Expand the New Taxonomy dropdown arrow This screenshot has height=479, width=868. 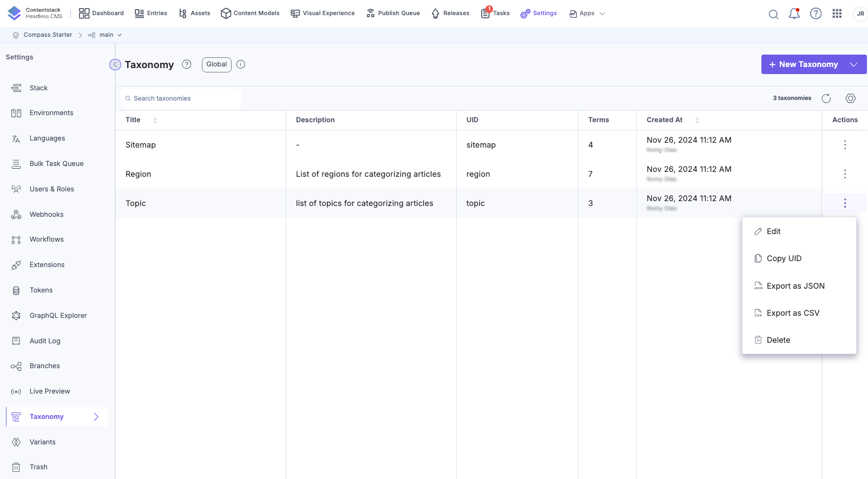(853, 64)
